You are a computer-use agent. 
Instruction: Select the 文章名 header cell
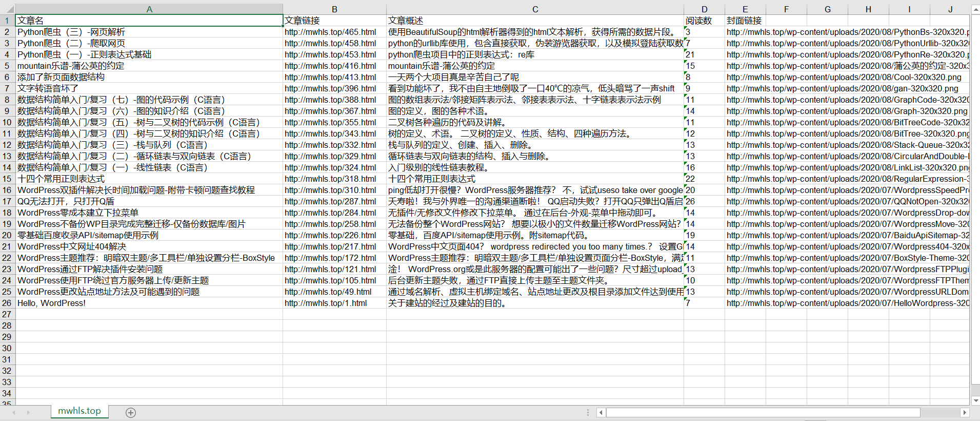149,21
